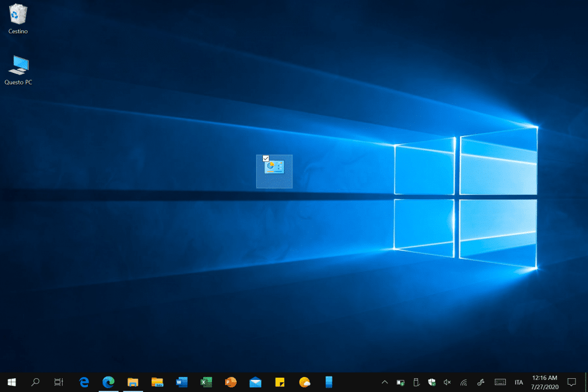Click the Control Panel icon on desktop
The image size is (588, 392).
pos(274,168)
